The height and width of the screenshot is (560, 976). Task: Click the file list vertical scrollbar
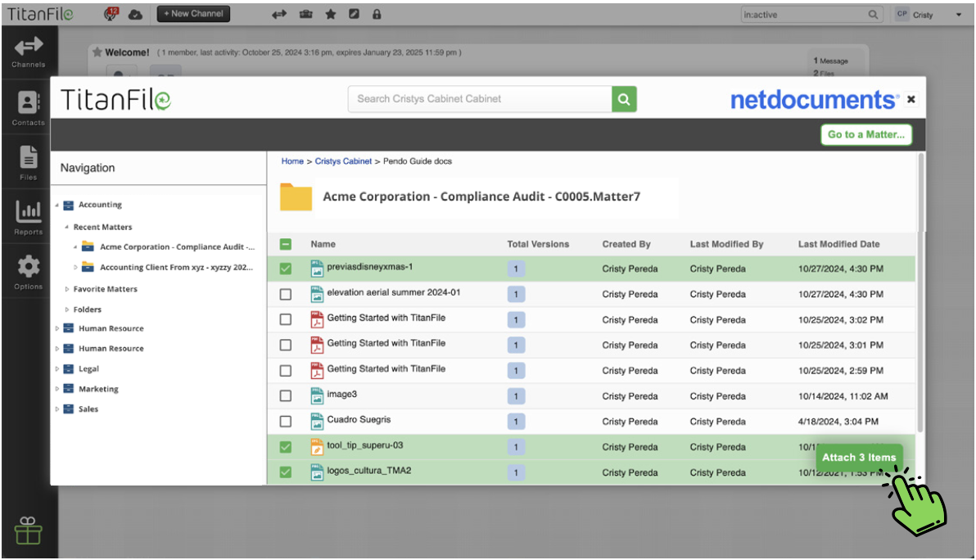pyautogui.click(x=920, y=292)
